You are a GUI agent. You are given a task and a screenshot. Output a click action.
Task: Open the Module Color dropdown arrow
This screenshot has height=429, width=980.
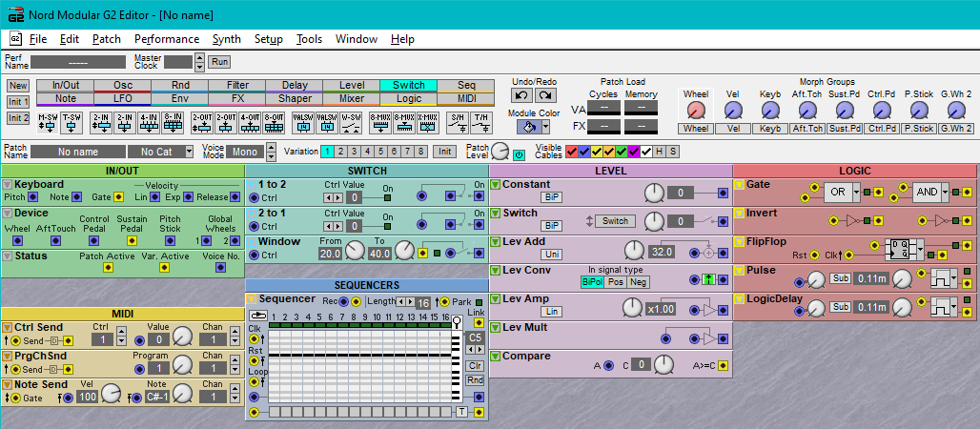point(544,127)
